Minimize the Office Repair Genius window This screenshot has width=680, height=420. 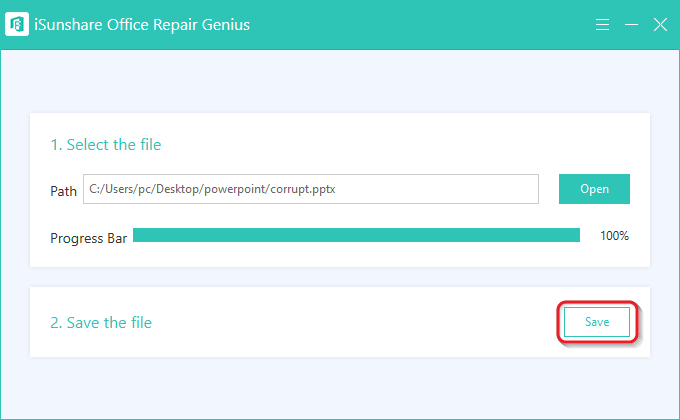pyautogui.click(x=631, y=24)
